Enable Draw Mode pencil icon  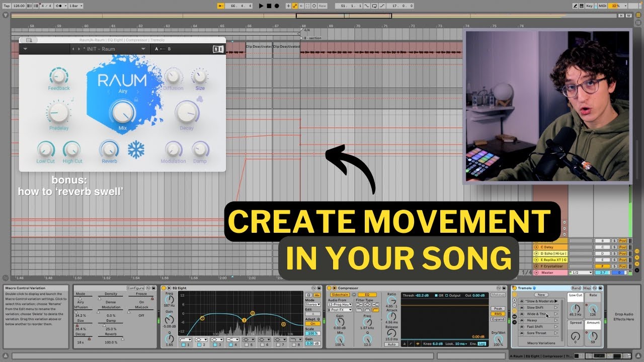[575, 6]
